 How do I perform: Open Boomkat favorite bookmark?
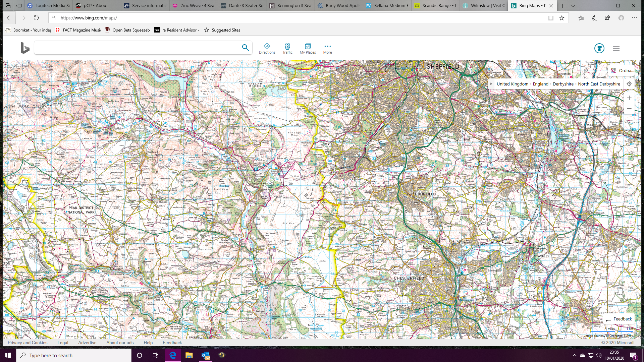(x=29, y=30)
